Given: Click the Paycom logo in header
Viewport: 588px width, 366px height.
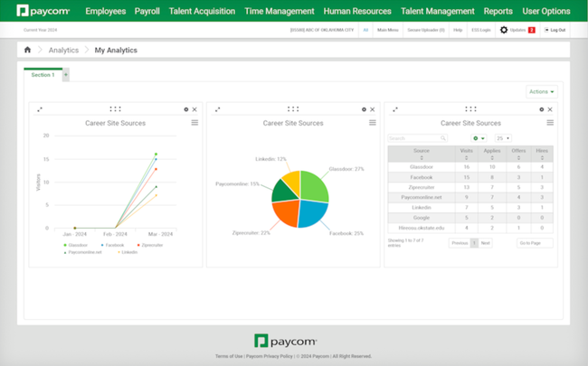Looking at the screenshot, I should [x=43, y=11].
